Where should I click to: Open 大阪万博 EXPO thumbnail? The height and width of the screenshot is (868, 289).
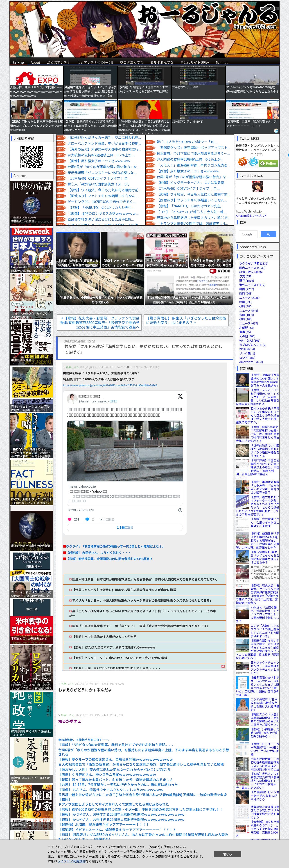coord(36,82)
